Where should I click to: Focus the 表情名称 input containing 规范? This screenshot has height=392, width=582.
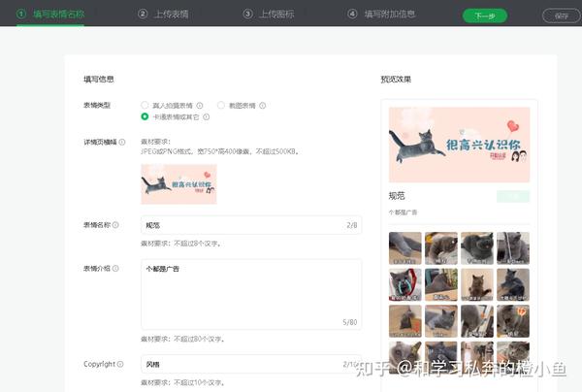(251, 225)
